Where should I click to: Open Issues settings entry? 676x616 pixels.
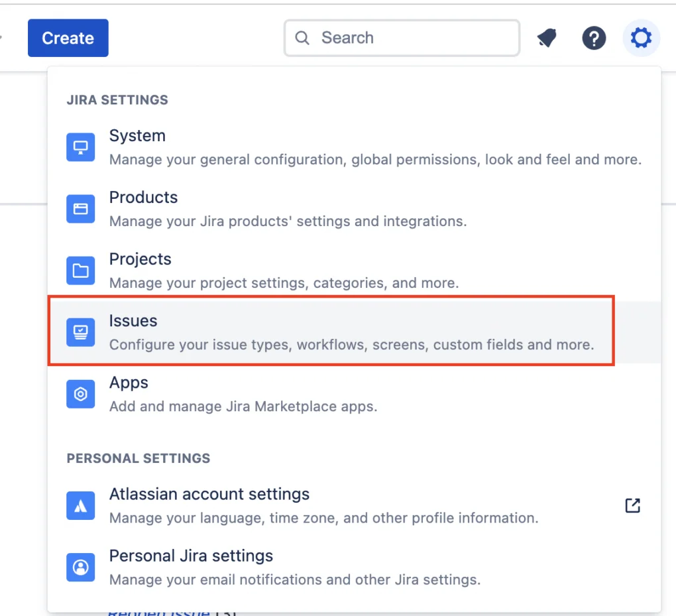point(355,332)
